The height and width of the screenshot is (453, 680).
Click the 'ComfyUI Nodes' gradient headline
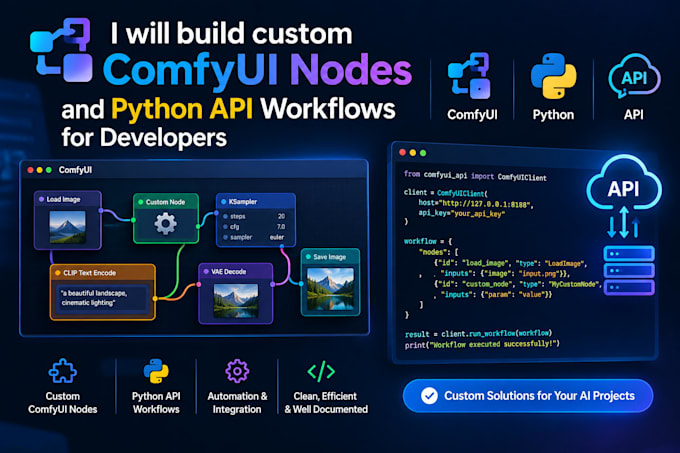tap(257, 70)
